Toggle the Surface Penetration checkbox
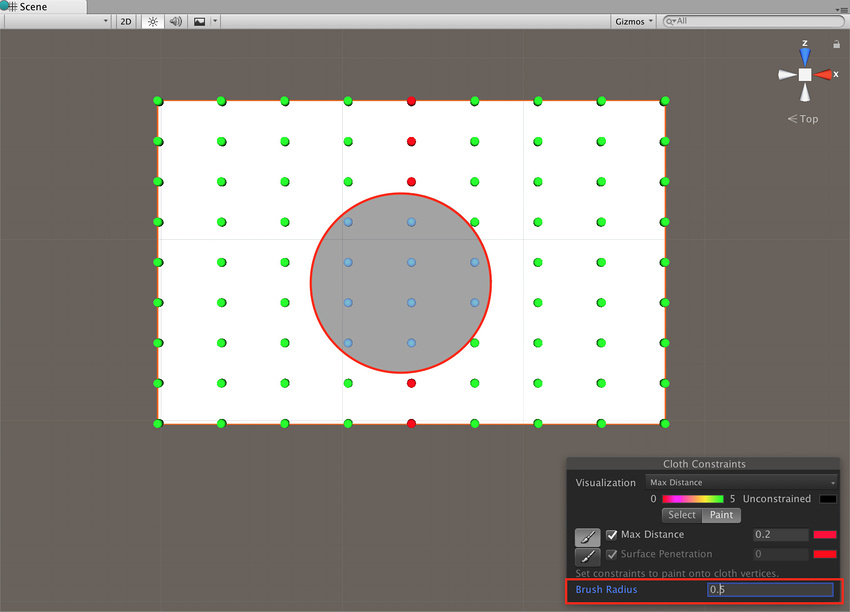The height and width of the screenshot is (612, 850). (612, 554)
